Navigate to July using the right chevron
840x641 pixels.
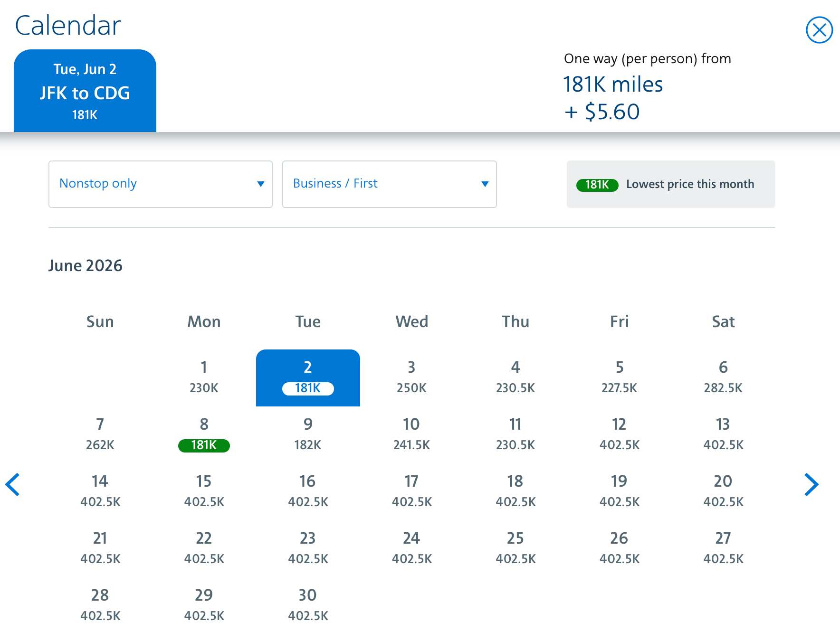(811, 485)
